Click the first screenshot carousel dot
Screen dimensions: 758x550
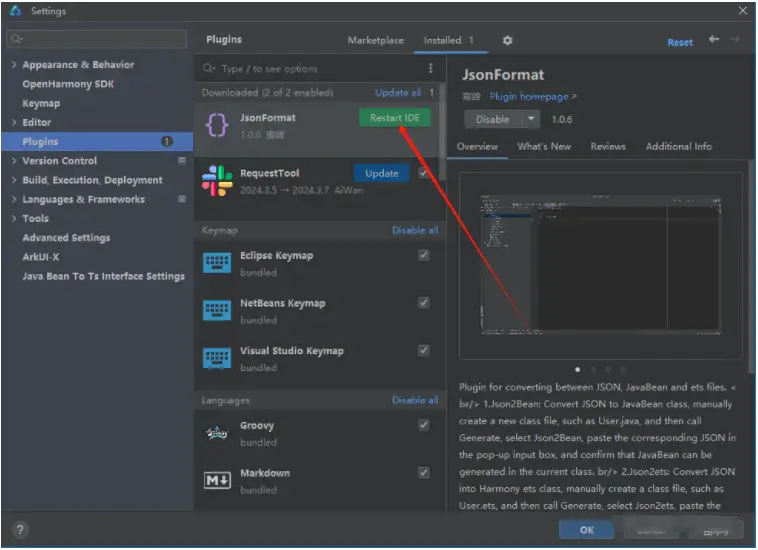(577, 370)
